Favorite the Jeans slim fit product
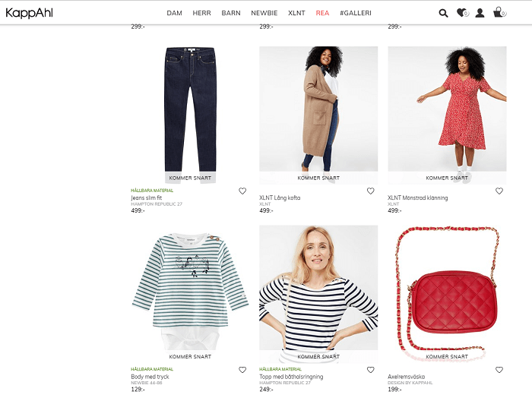532x401 pixels. 242,191
